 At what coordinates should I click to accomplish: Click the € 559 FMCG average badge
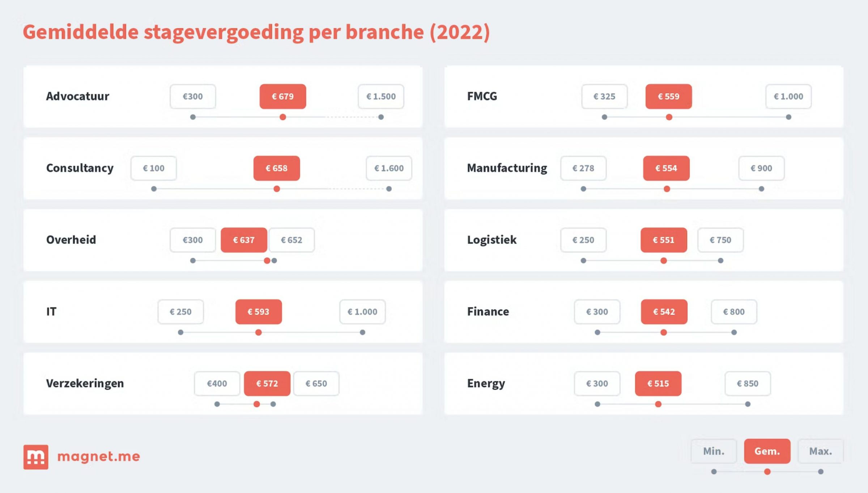tap(669, 96)
